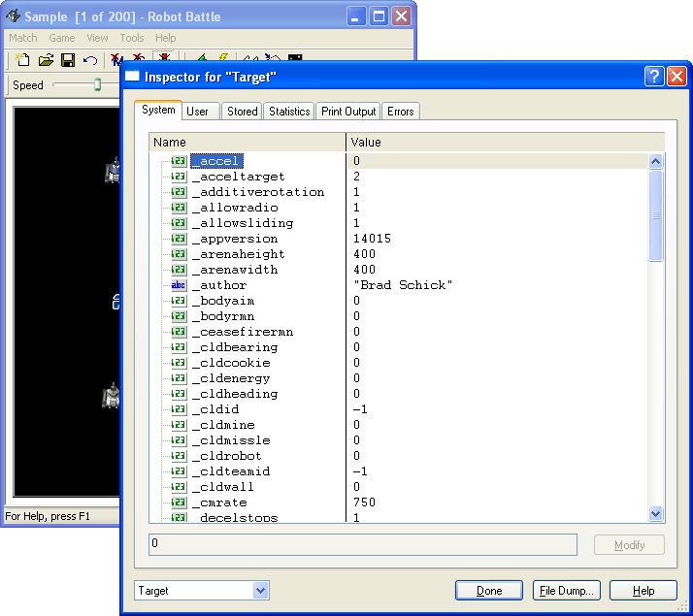693x616 pixels.
Task: Click the variable list scroll up arrow
Action: pyautogui.click(x=655, y=161)
